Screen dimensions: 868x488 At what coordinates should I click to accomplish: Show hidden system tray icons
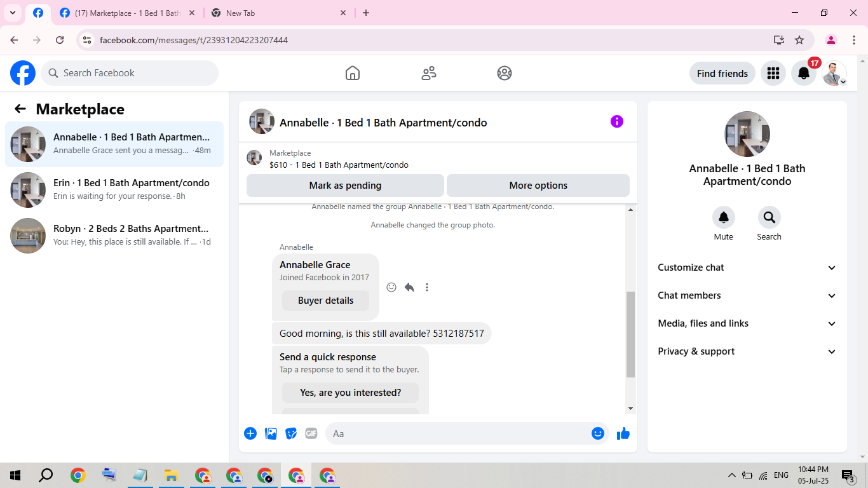tap(732, 475)
